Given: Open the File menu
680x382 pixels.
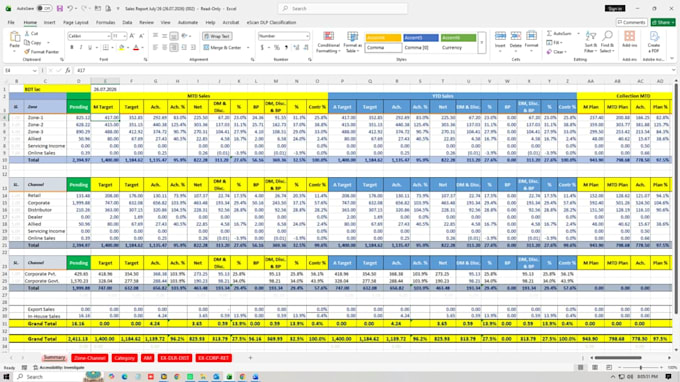Looking at the screenshot, I should 11,23.
